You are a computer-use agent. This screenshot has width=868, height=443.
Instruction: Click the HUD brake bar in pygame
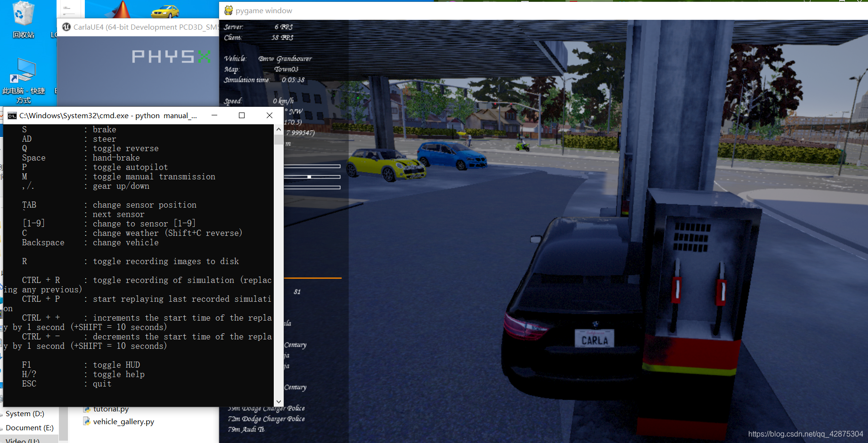tap(312, 187)
